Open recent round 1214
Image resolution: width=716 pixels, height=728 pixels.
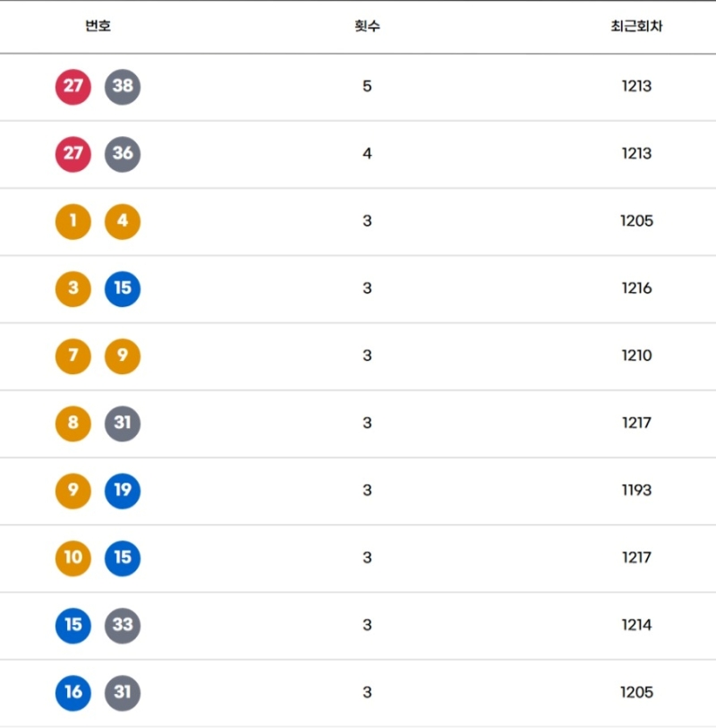636,624
